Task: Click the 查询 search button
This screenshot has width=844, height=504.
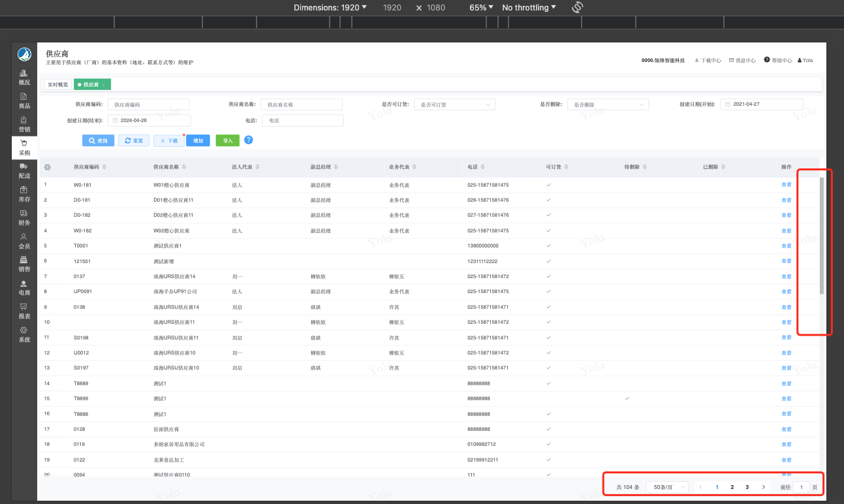Action: pos(98,140)
